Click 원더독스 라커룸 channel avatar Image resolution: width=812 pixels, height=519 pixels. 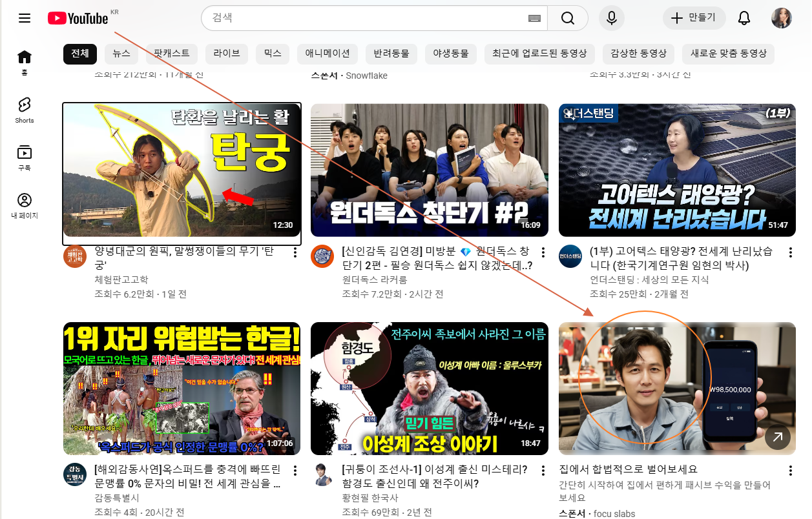322,256
